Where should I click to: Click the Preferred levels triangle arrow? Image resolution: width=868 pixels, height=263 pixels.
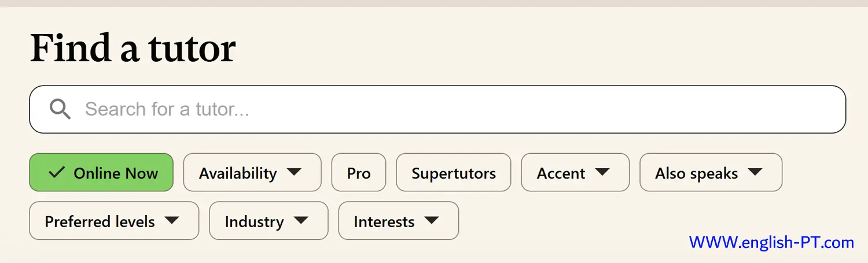172,221
